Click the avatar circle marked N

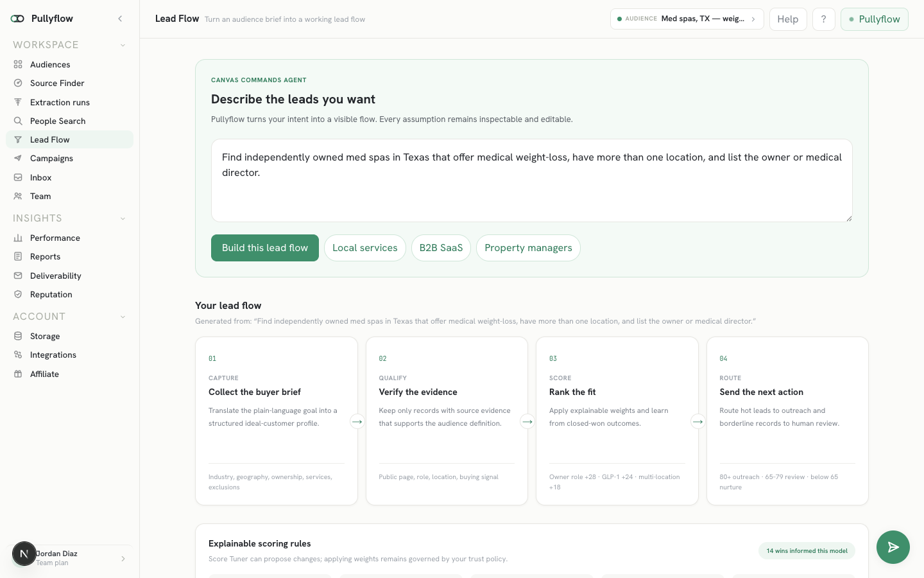[x=24, y=554]
